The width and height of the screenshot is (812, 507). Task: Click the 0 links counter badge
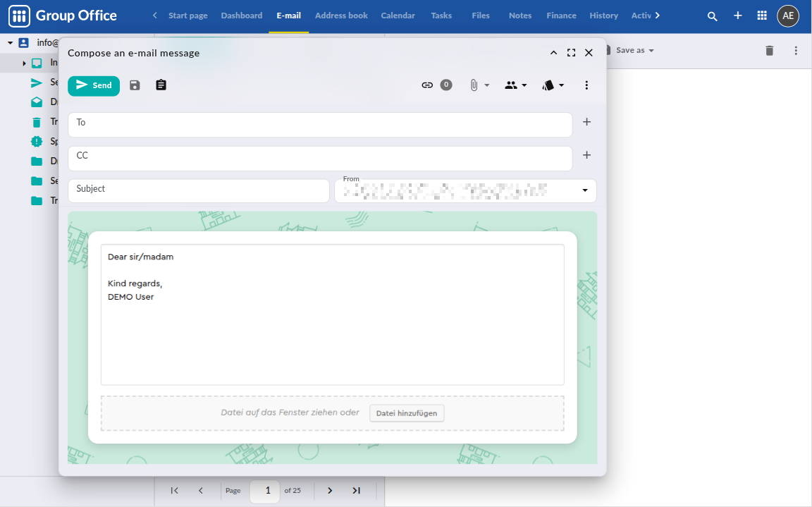coord(446,85)
